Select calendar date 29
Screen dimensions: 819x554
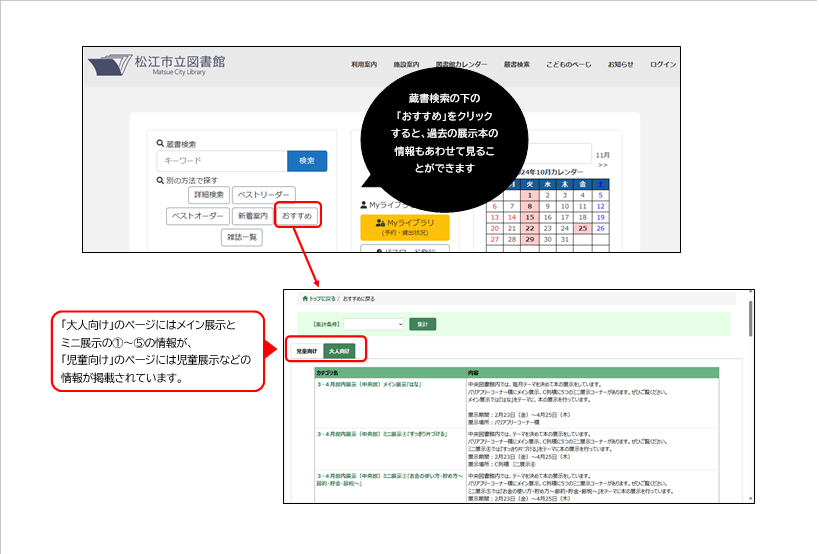click(x=530, y=239)
